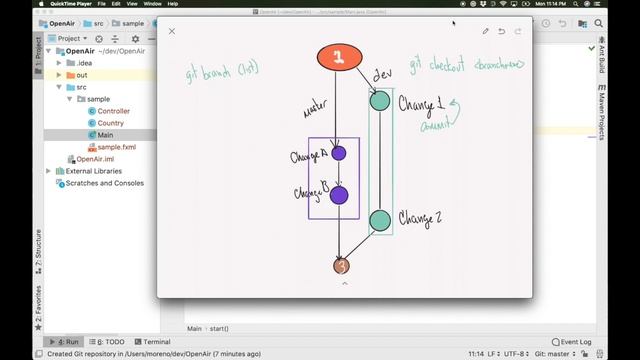The image size is (640, 360).
Task: Toggle the 1: Project side tab
Action: coord(38,55)
